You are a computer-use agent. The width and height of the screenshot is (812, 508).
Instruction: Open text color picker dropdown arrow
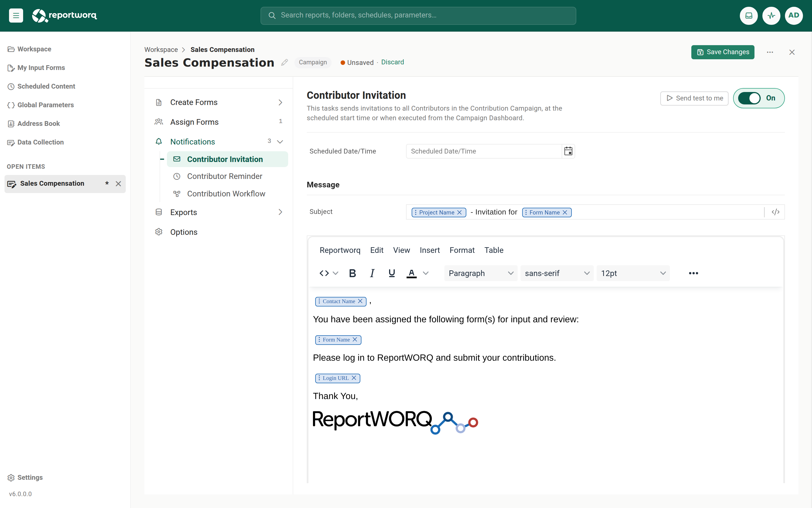coord(426,273)
